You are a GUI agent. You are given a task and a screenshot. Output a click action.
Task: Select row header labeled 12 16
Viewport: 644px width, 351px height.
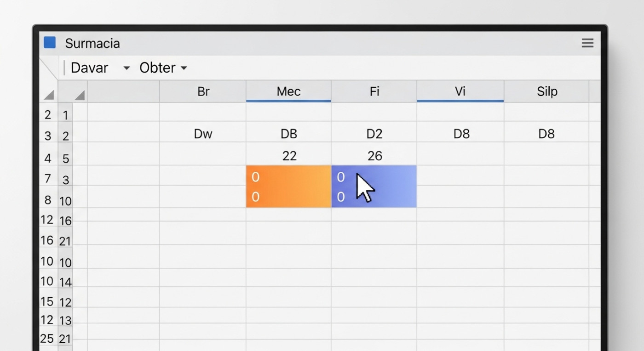click(x=56, y=220)
